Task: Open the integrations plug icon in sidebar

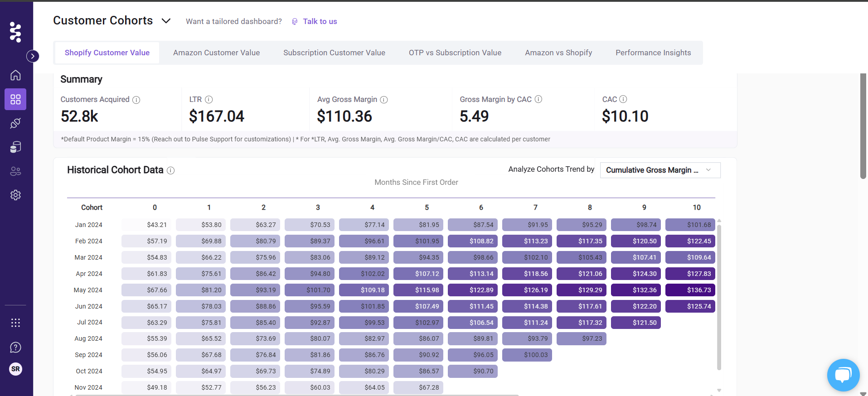Action: click(15, 123)
